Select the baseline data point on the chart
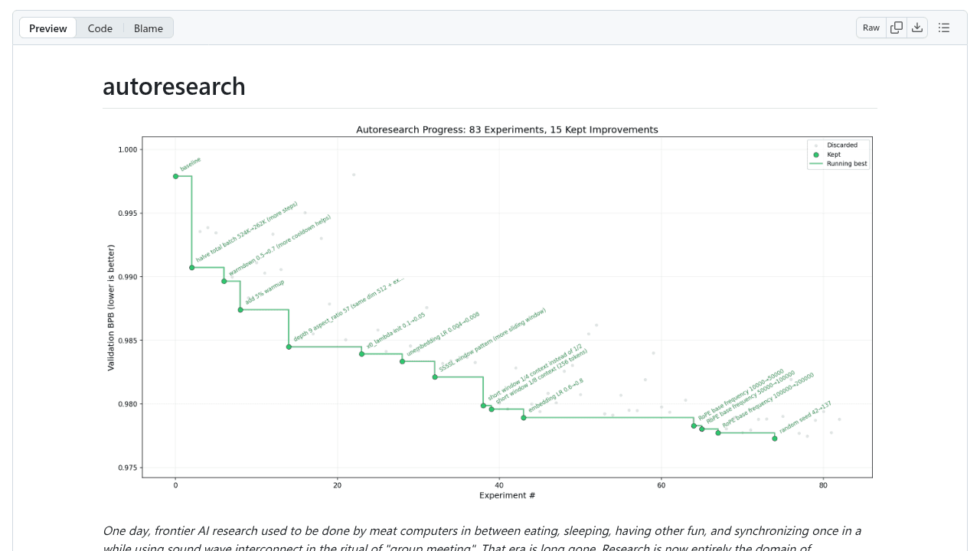Screen dimensions: 980x551 point(175,176)
